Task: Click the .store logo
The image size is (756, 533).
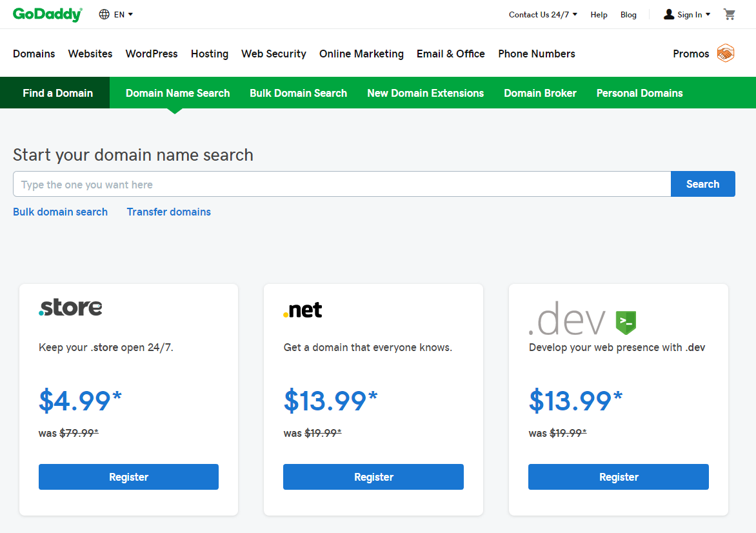Action: click(70, 308)
